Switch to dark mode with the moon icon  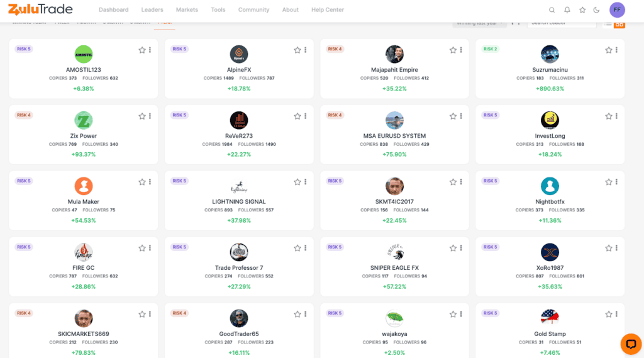pos(596,10)
